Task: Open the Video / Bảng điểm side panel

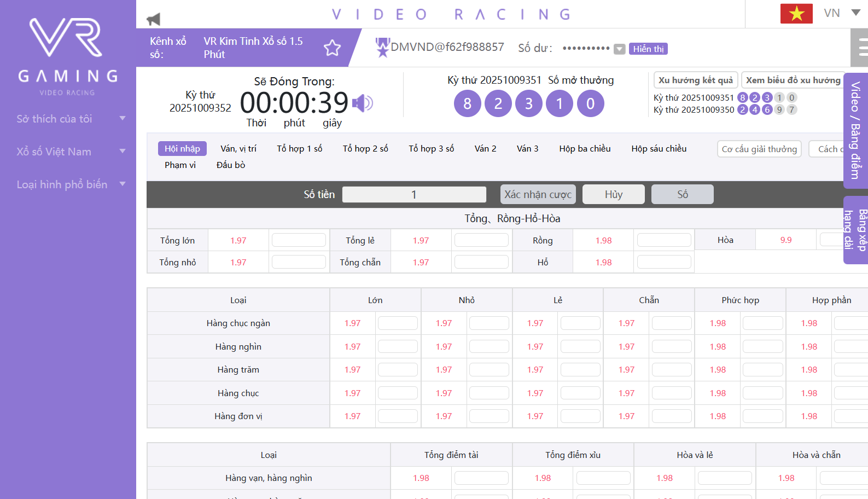Action: coord(855,130)
